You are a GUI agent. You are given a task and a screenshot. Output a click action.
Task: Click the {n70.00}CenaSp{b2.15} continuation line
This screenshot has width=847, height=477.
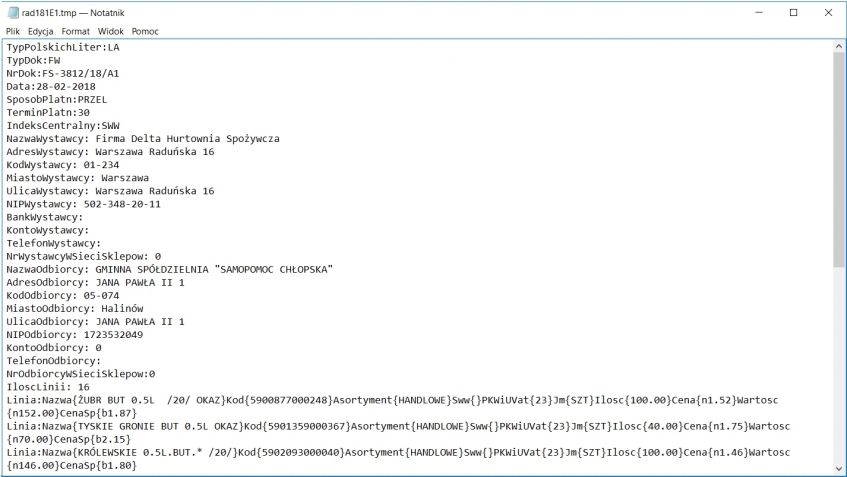69,439
